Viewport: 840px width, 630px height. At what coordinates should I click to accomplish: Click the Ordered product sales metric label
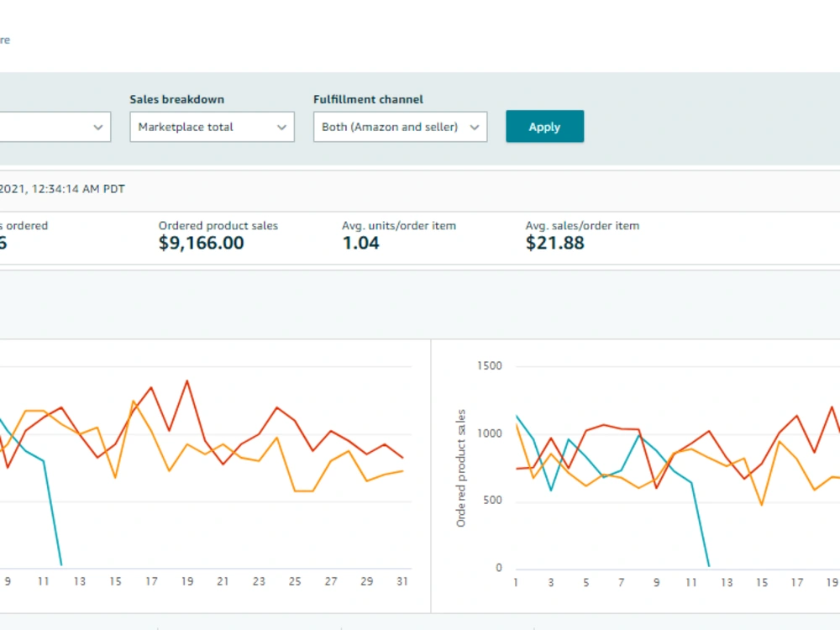tap(218, 225)
